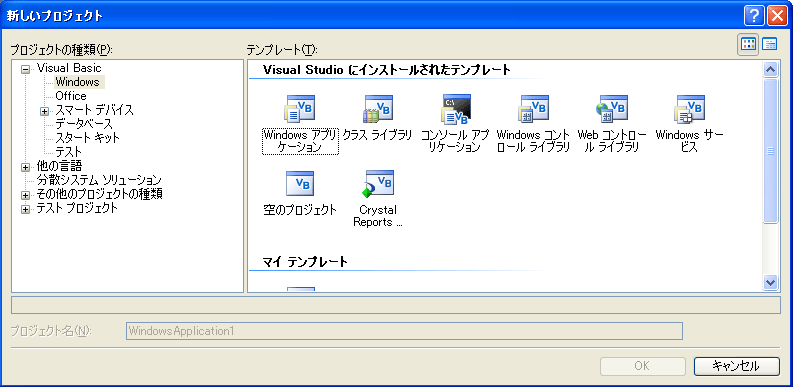The image size is (793, 387).
Task: Select the スタート キット project type
Action: (x=87, y=137)
